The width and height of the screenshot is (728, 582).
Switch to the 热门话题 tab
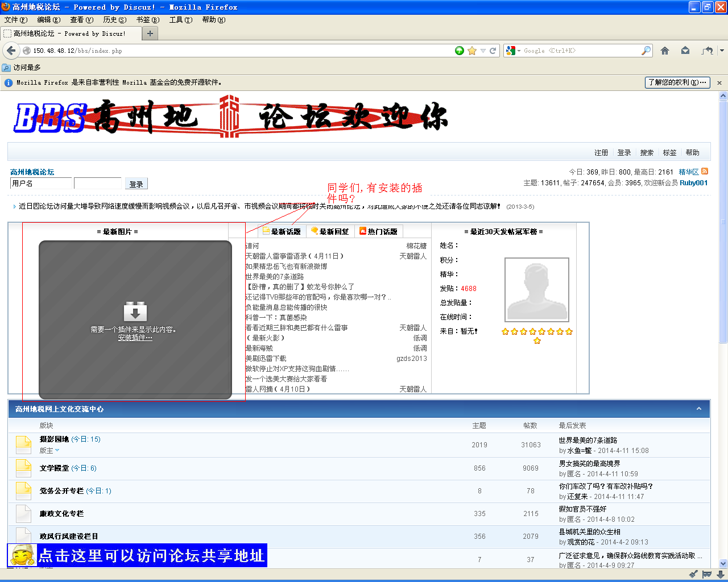[x=379, y=231]
